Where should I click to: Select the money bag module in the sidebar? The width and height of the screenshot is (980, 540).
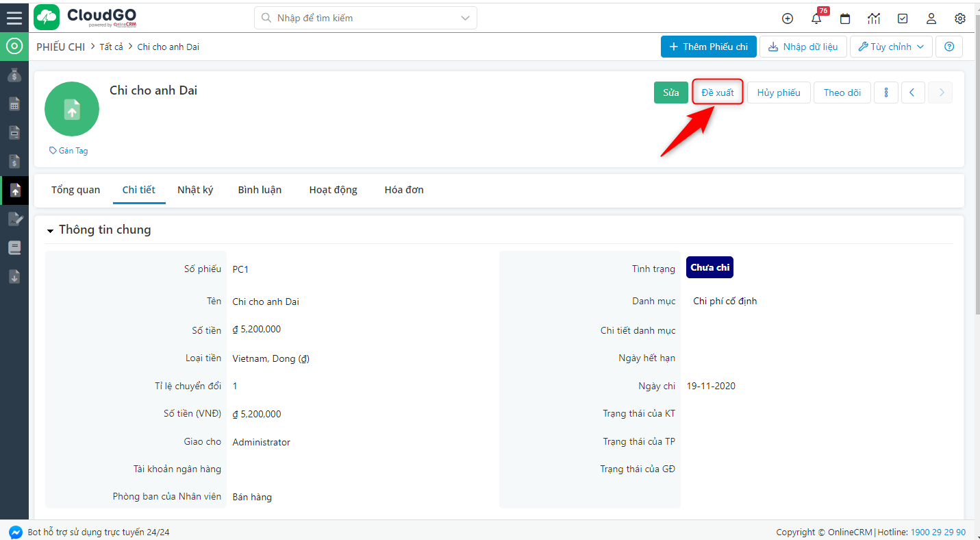pos(14,75)
